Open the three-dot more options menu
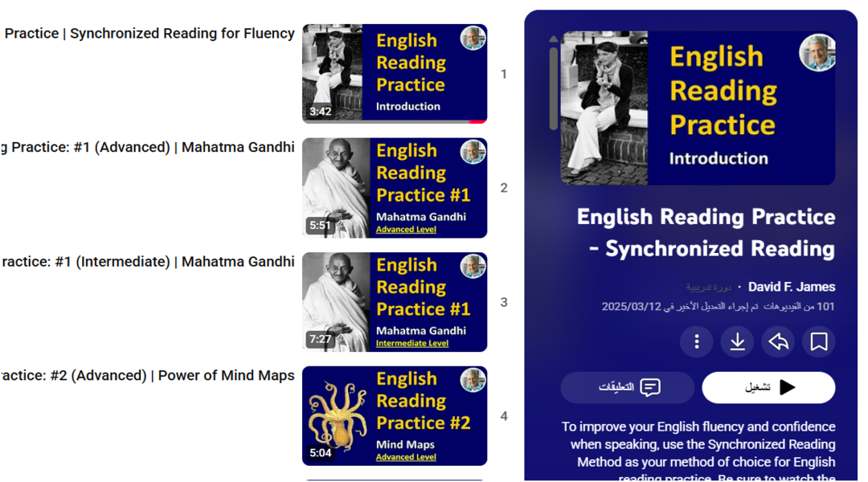The image size is (868, 482). click(696, 341)
